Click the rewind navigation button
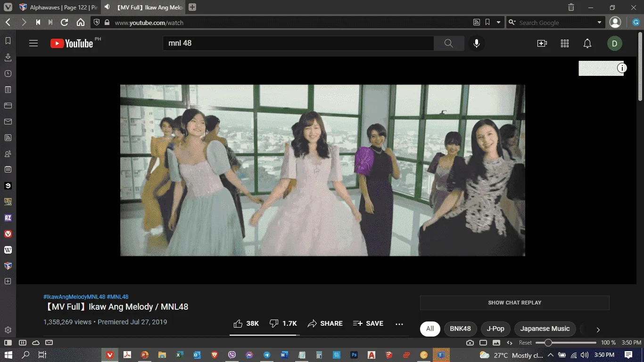 pyautogui.click(x=38, y=22)
